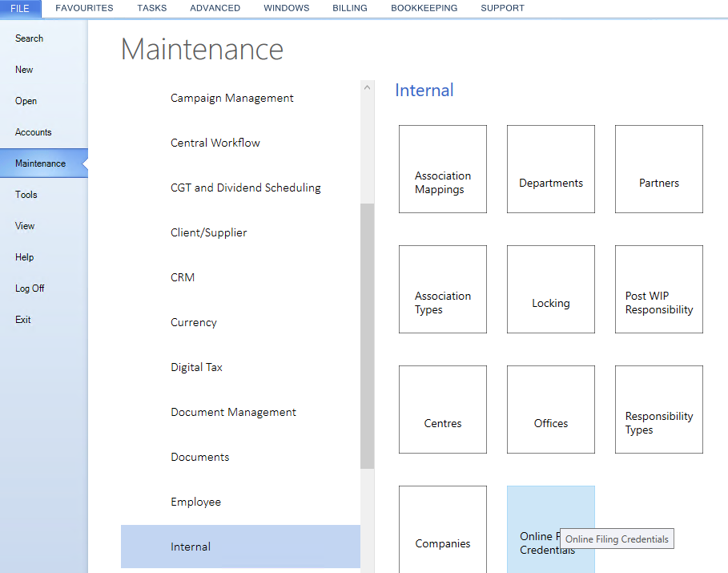This screenshot has height=573, width=728.
Task: Click the SUPPORT tab
Action: (502, 8)
